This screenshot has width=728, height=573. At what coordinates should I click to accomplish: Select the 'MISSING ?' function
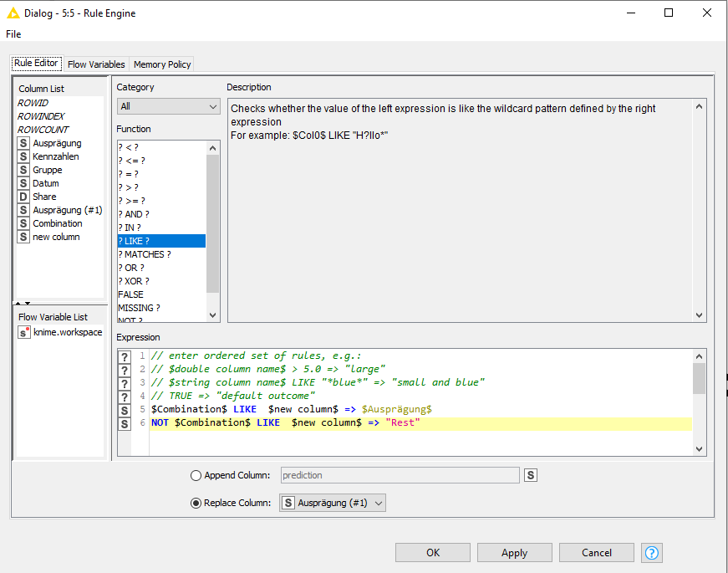(161, 308)
